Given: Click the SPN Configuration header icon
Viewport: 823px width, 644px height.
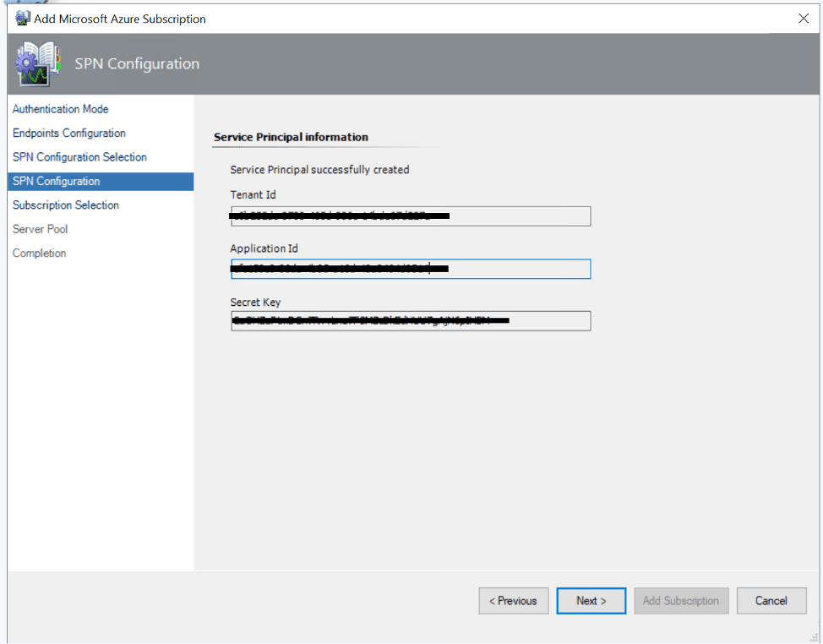Looking at the screenshot, I should coord(38,64).
